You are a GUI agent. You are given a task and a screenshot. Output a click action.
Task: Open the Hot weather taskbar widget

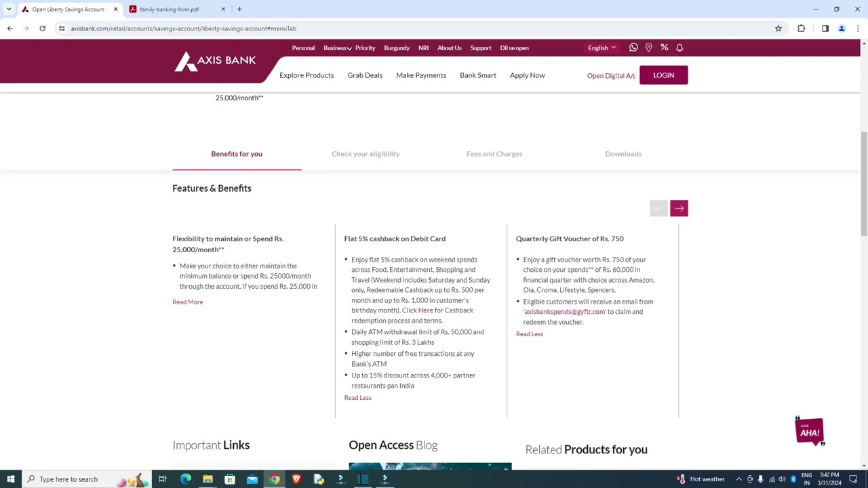pyautogui.click(x=701, y=479)
